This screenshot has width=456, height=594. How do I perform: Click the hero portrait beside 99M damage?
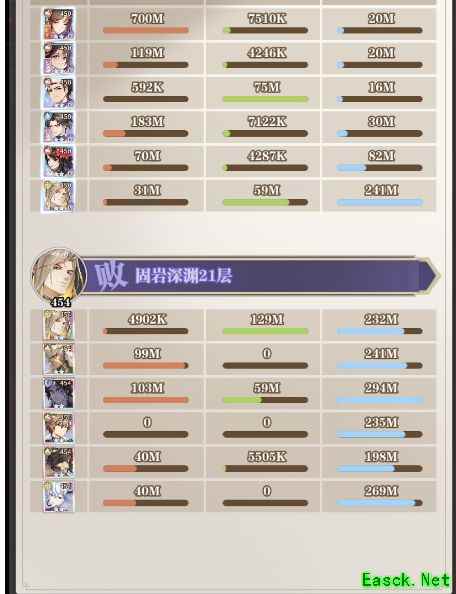tap(58, 359)
